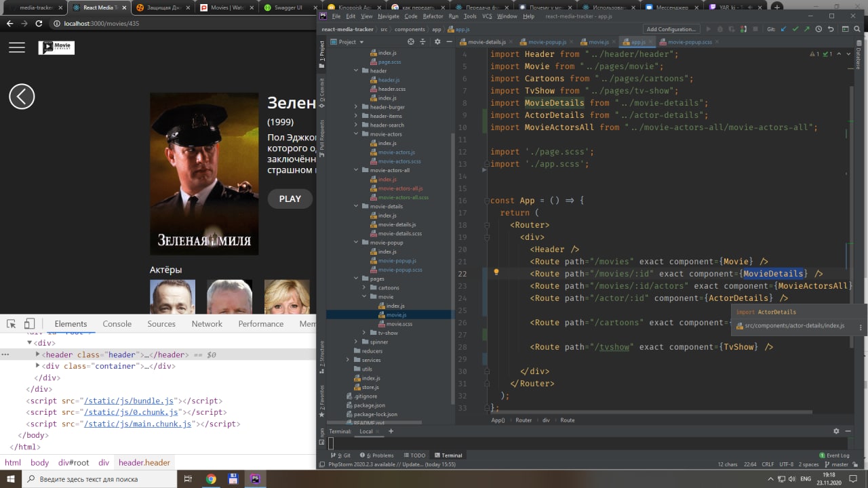Toggle the tool window bars icon in the status bar corner
Image resolution: width=868 pixels, height=488 pixels.
[322, 464]
